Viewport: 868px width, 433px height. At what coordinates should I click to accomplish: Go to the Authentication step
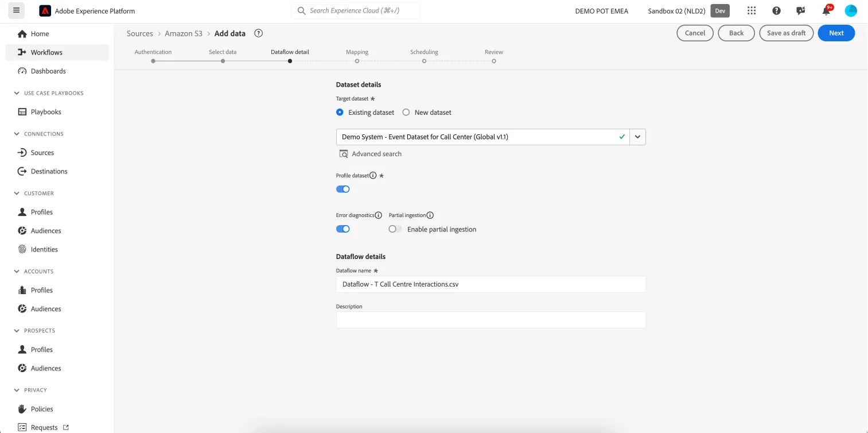click(x=153, y=56)
